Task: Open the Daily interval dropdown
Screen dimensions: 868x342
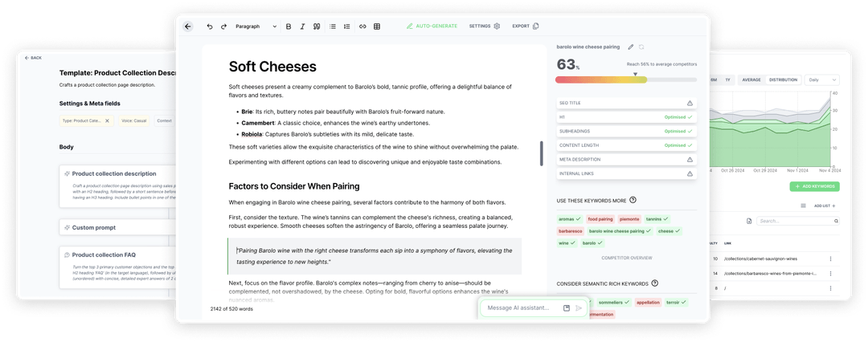Action: (820, 79)
